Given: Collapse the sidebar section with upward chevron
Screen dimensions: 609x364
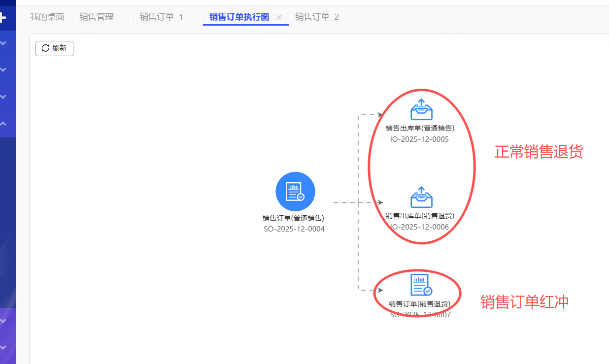Looking at the screenshot, I should [3, 124].
